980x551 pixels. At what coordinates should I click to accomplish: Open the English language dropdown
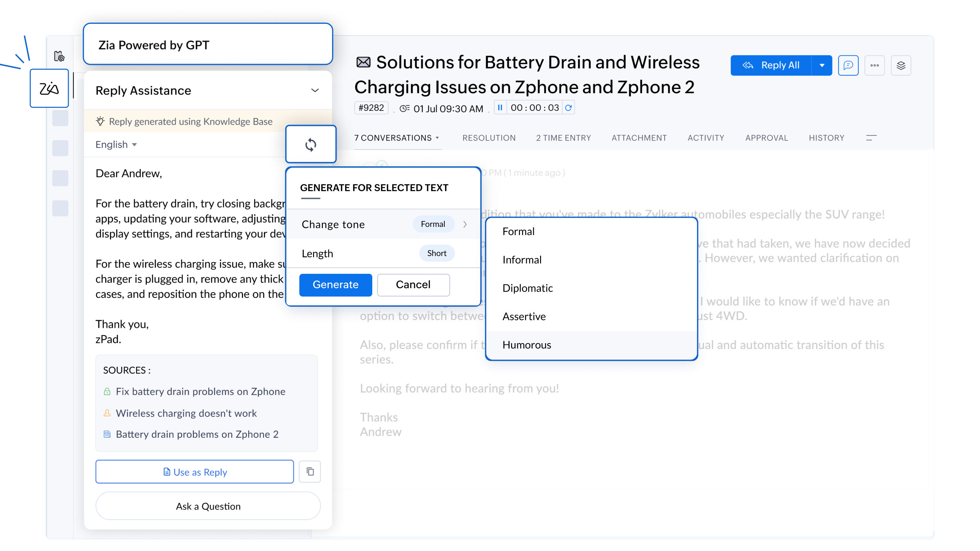click(x=116, y=145)
